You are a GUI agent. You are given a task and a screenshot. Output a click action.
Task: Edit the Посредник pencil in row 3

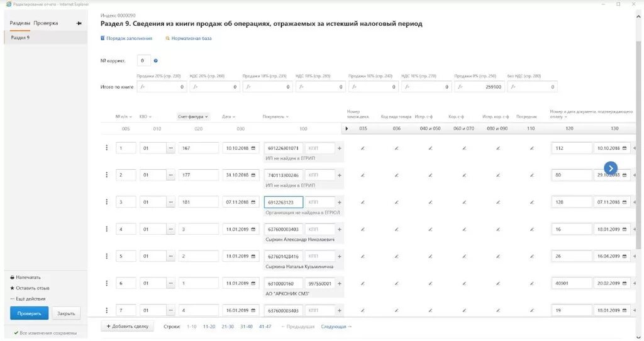pos(532,203)
